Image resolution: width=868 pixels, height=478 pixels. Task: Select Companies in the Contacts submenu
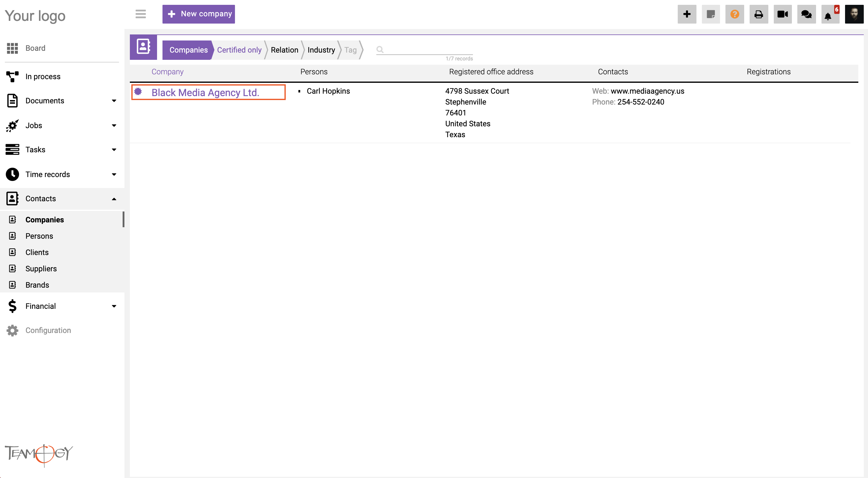[x=44, y=220]
